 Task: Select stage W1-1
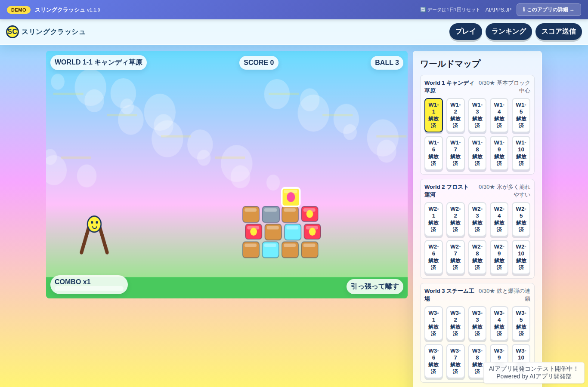click(433, 115)
